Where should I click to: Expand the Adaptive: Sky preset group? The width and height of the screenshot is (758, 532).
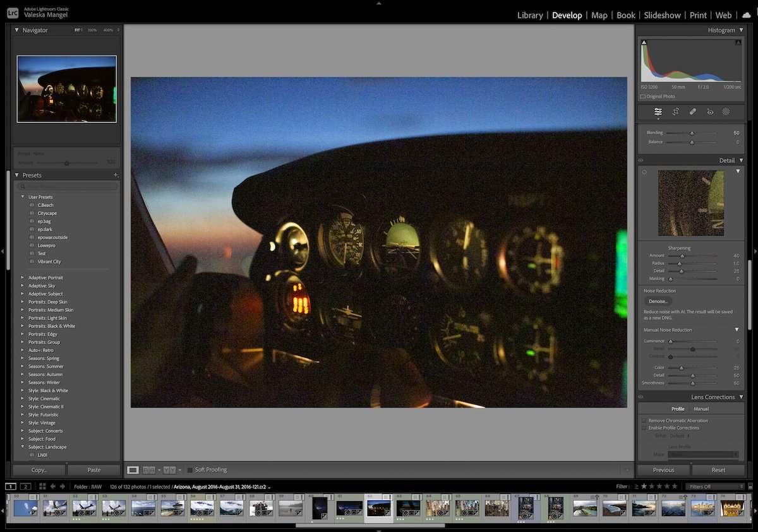pyautogui.click(x=23, y=285)
